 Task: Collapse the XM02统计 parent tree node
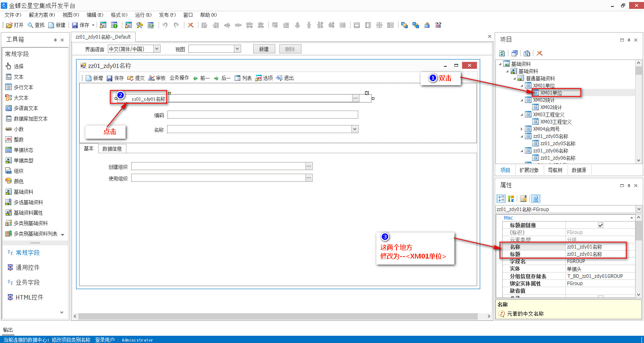tap(522, 100)
